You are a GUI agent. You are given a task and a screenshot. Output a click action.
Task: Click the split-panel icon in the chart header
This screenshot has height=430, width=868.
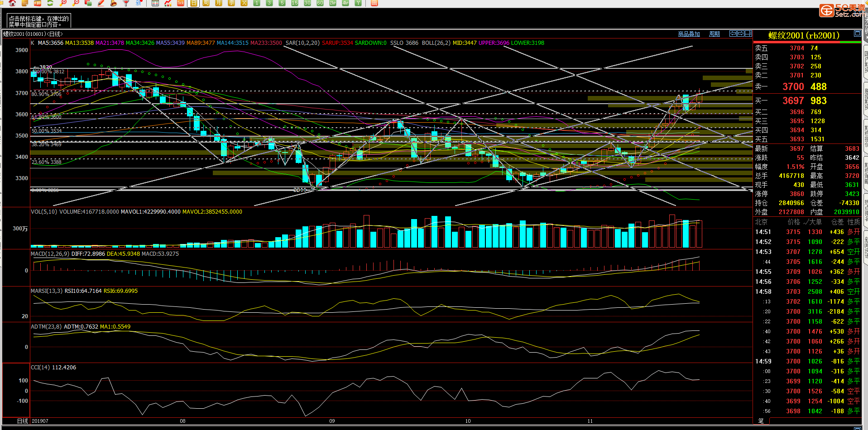point(748,33)
